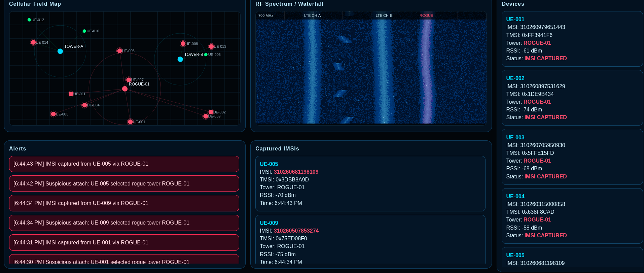Screen dimensions: 644x273
Task: Click IMSI 310260315000858 in Devices
Action: tap(536, 204)
